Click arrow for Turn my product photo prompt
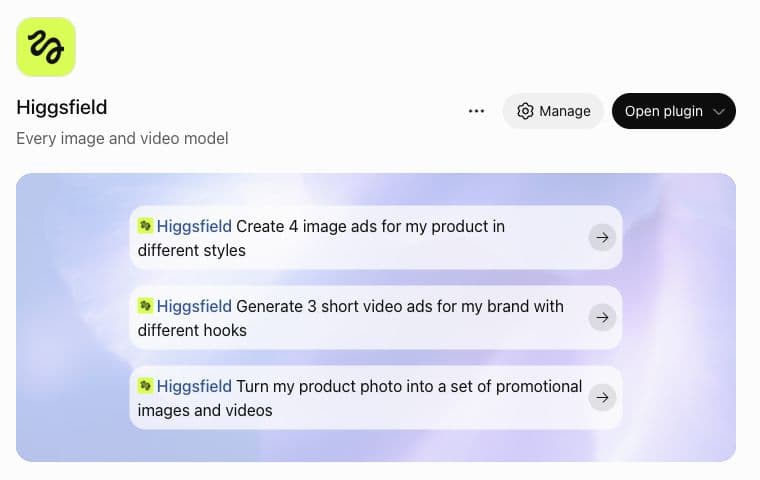Image resolution: width=760 pixels, height=480 pixels. click(x=602, y=398)
